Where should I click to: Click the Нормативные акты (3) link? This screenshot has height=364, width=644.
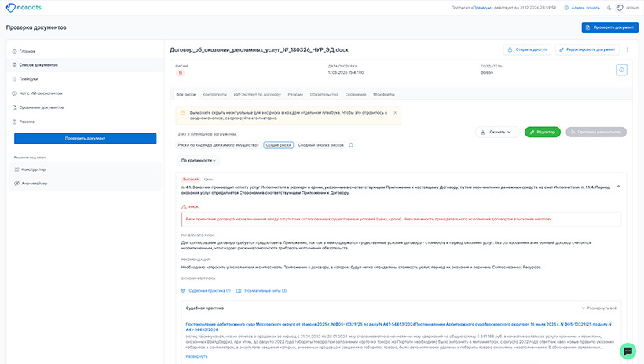point(262,290)
